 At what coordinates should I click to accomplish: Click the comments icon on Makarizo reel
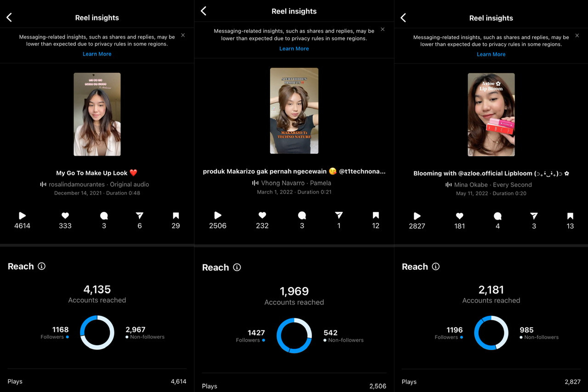(x=302, y=215)
